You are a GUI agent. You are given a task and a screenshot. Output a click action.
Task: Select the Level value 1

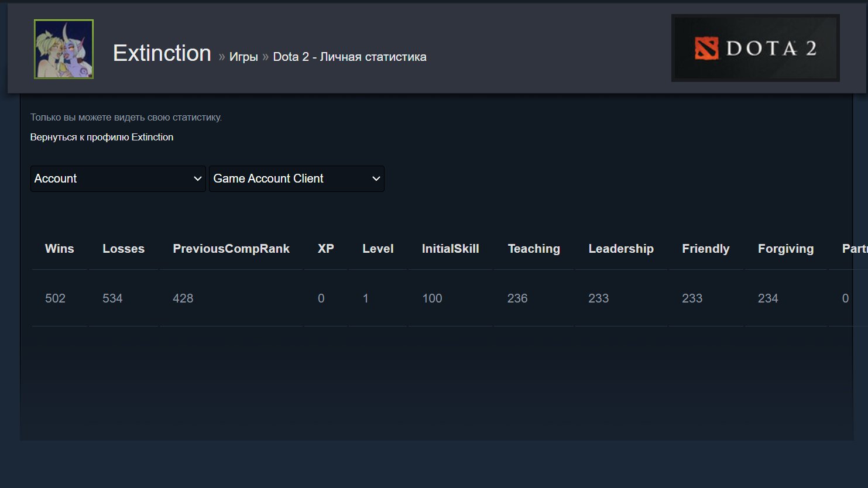tap(366, 298)
